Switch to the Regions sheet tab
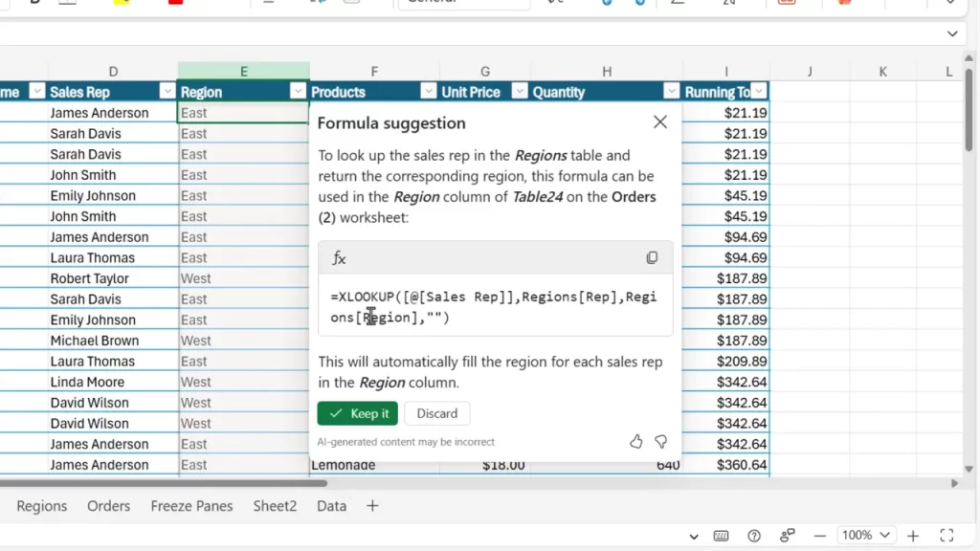The image size is (980, 551). (x=40, y=506)
